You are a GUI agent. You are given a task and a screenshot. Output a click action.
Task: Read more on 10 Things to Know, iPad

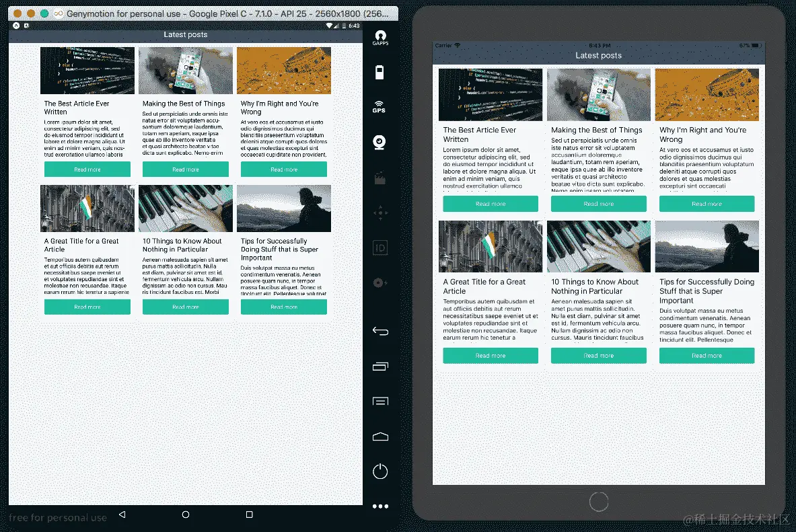(x=599, y=355)
